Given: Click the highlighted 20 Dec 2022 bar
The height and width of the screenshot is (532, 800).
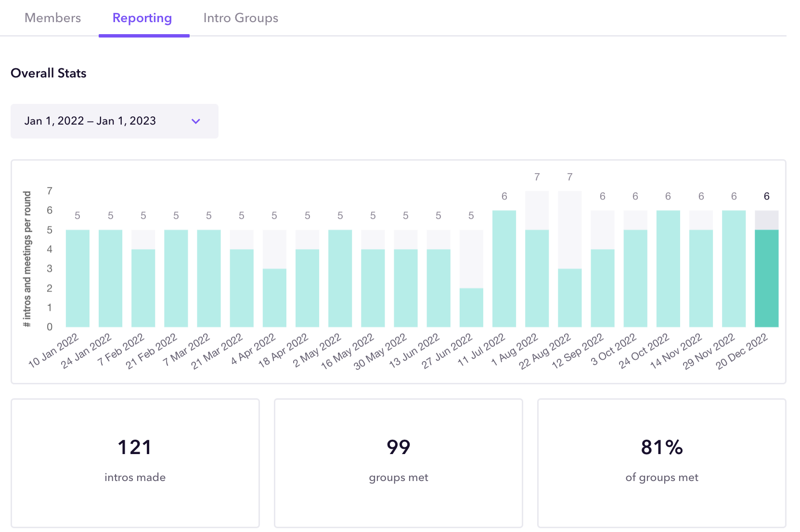Looking at the screenshot, I should (767, 269).
